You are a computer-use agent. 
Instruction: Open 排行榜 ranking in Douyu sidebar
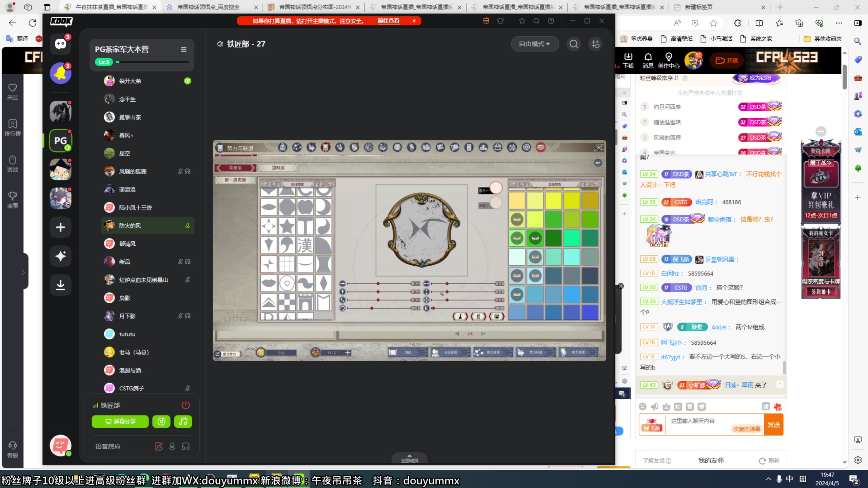13,128
